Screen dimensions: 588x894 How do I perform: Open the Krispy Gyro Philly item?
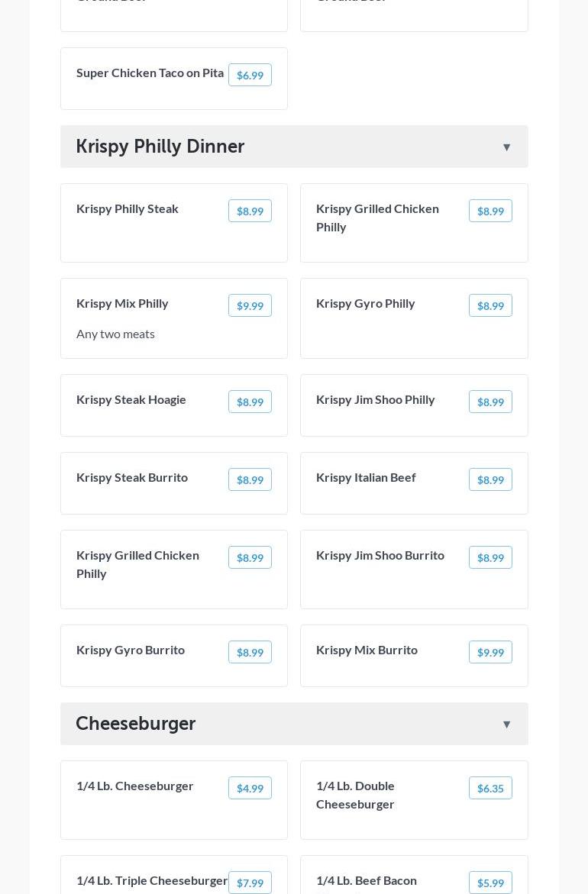point(366,304)
